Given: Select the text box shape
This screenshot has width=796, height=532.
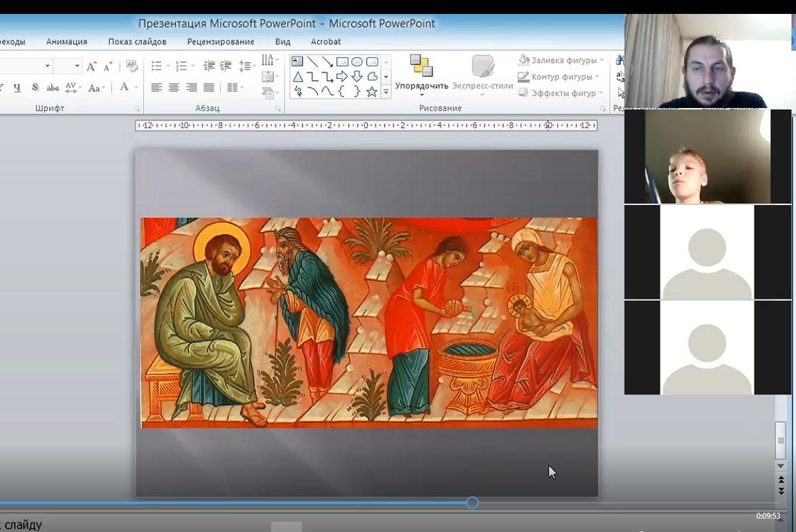Looking at the screenshot, I should pos(298,62).
